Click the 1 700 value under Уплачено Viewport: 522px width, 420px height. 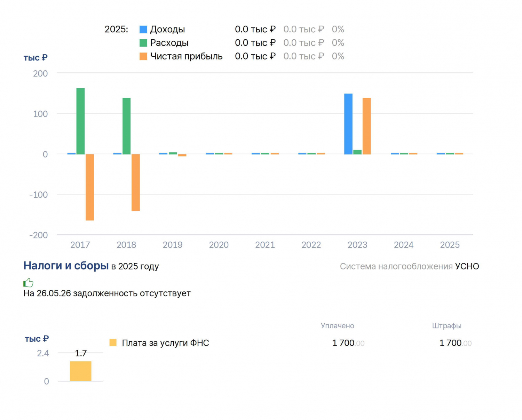(348, 343)
